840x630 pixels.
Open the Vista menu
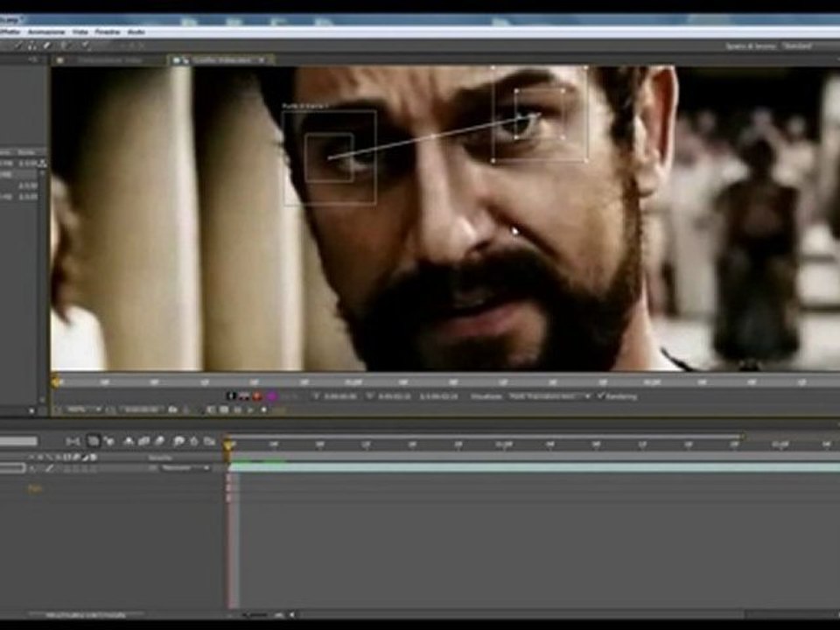coord(80,32)
